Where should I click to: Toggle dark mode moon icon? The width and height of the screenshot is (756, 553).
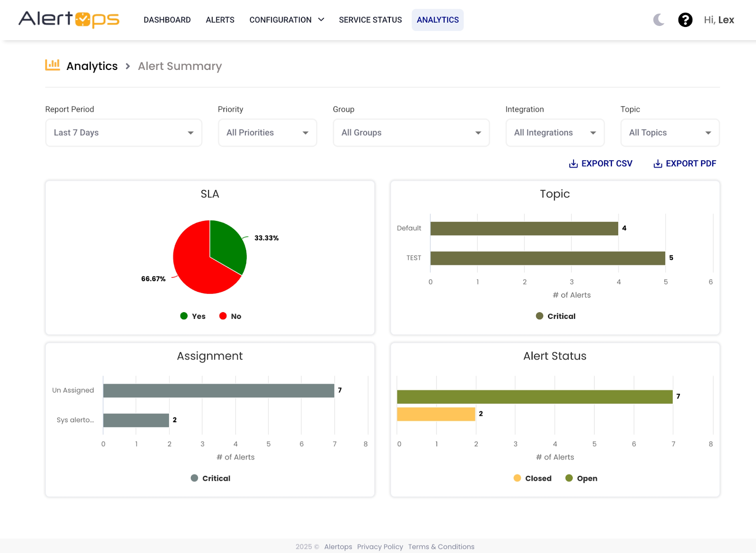[x=659, y=20]
